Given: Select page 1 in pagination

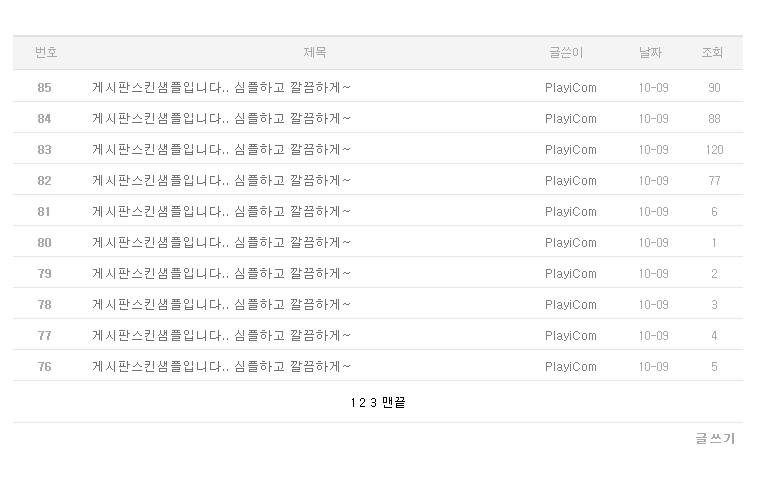Looking at the screenshot, I should [x=353, y=403].
